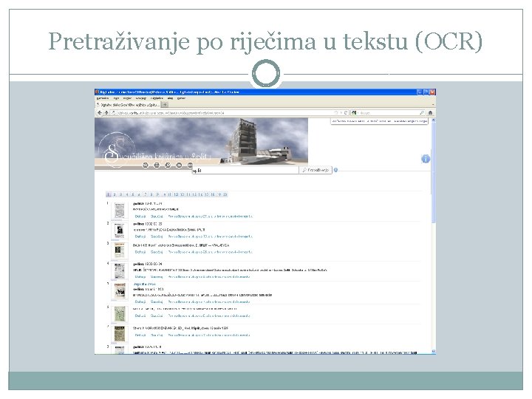Image resolution: width=532 pixels, height=399 pixels.
Task: Click the third round icon under library banner
Action: [168, 166]
